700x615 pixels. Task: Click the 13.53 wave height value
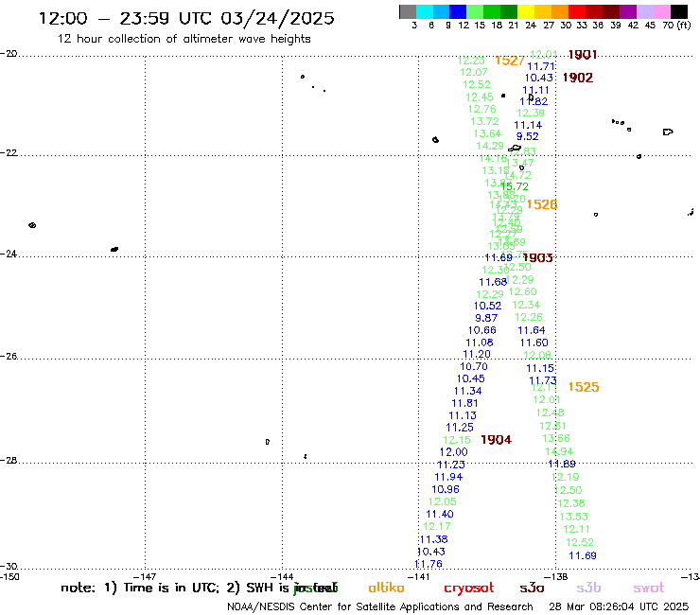573,517
